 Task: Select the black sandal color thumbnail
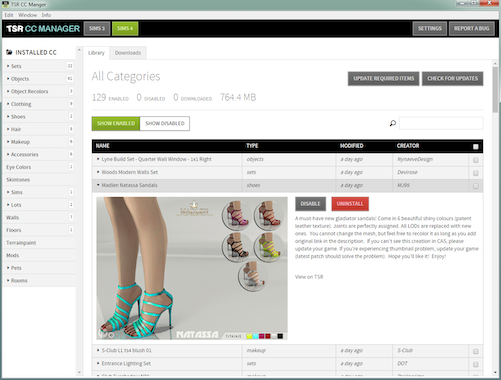tap(236, 247)
